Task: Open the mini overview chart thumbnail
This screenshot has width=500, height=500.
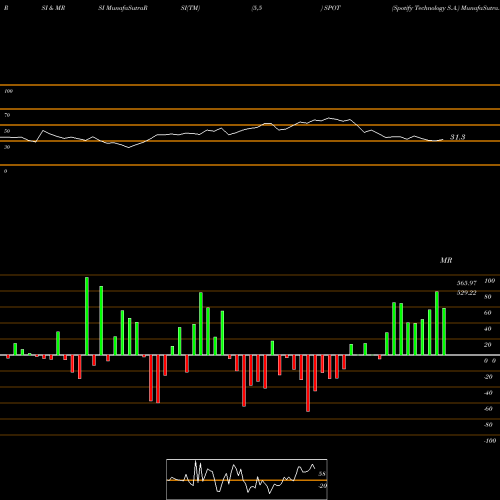Action: tap(247, 479)
